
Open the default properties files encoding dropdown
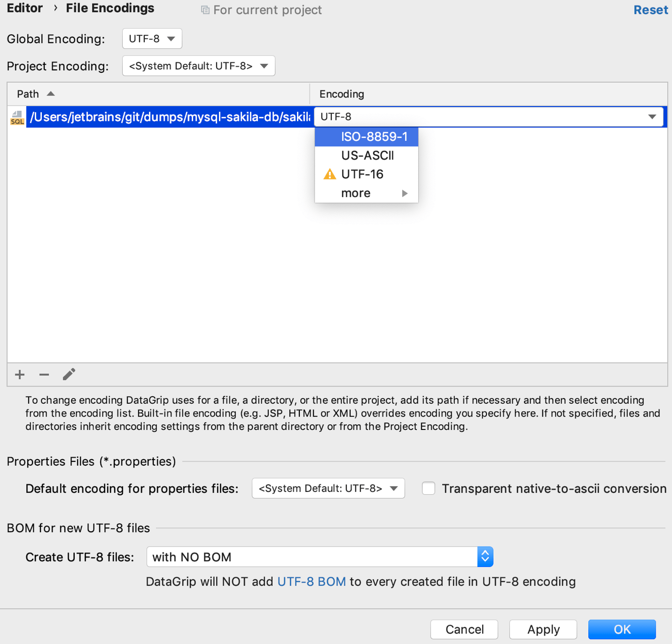click(328, 488)
